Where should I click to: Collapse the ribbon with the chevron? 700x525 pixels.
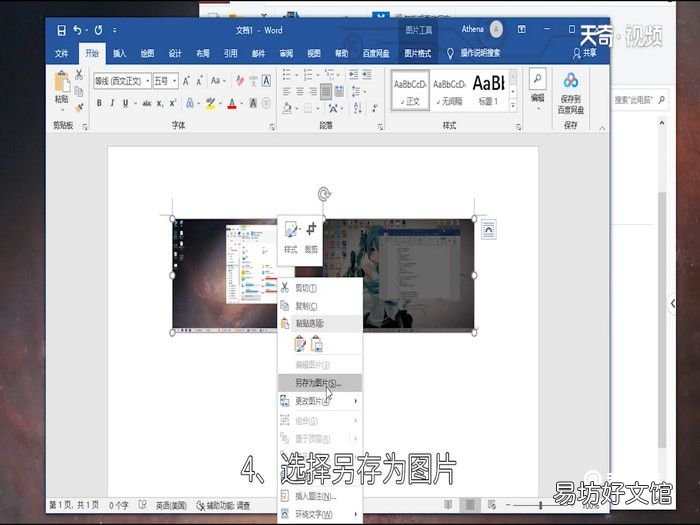(x=602, y=128)
